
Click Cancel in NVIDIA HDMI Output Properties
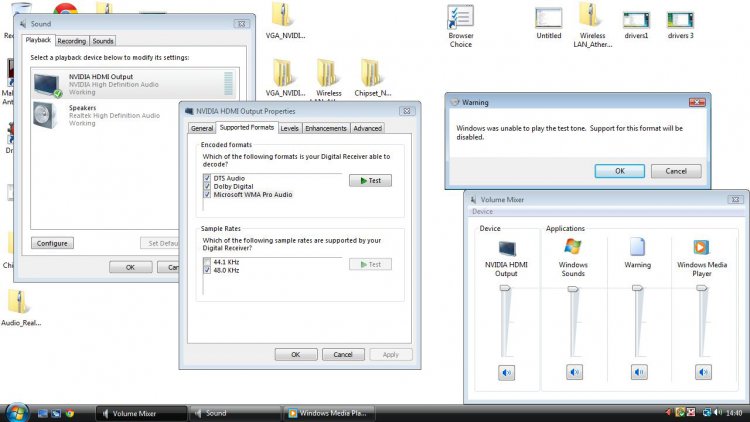(x=343, y=355)
